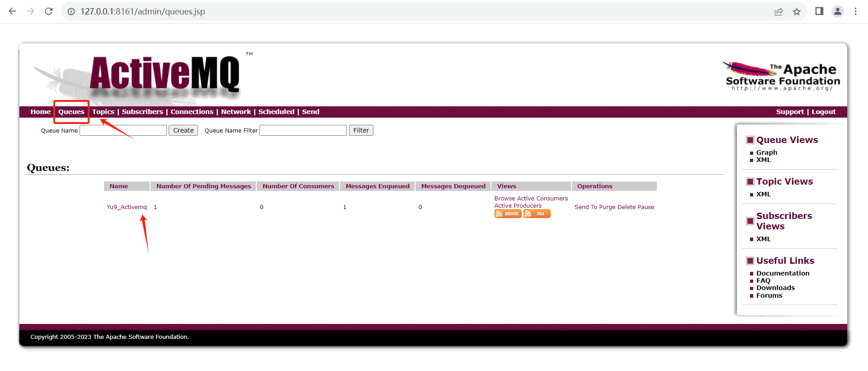The width and height of the screenshot is (868, 371).
Task: Open the Forums useful link
Action: coord(769,295)
